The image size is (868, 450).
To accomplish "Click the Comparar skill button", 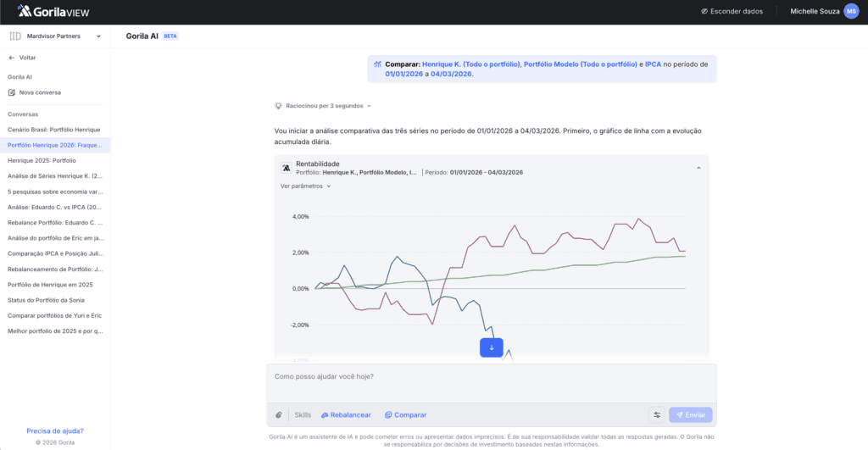I will (x=406, y=414).
